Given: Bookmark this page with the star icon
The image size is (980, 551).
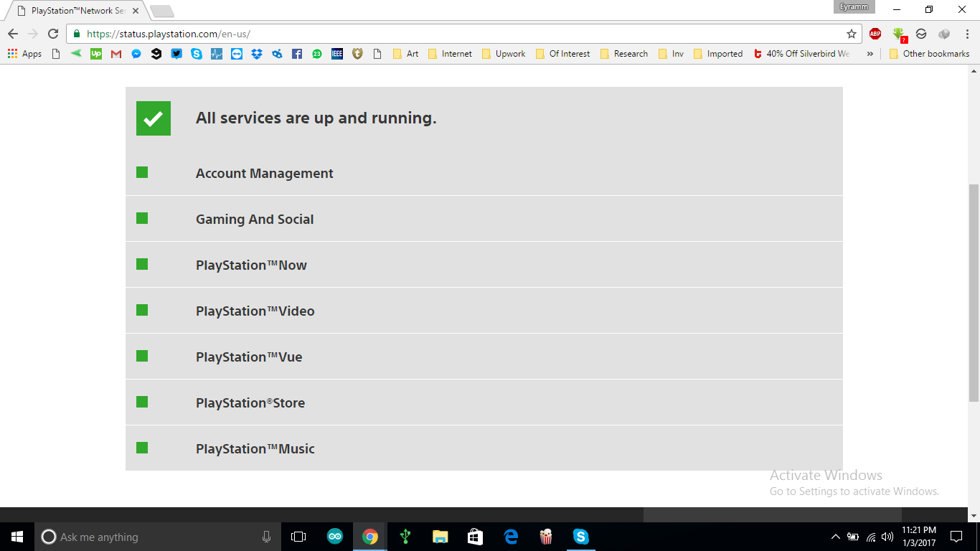Looking at the screenshot, I should (x=852, y=34).
